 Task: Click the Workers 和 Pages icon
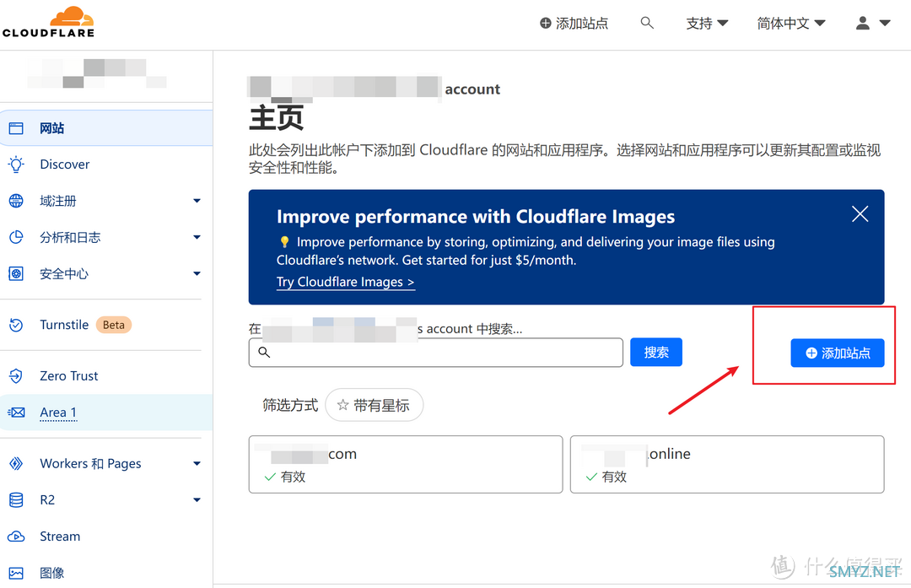coord(16,464)
